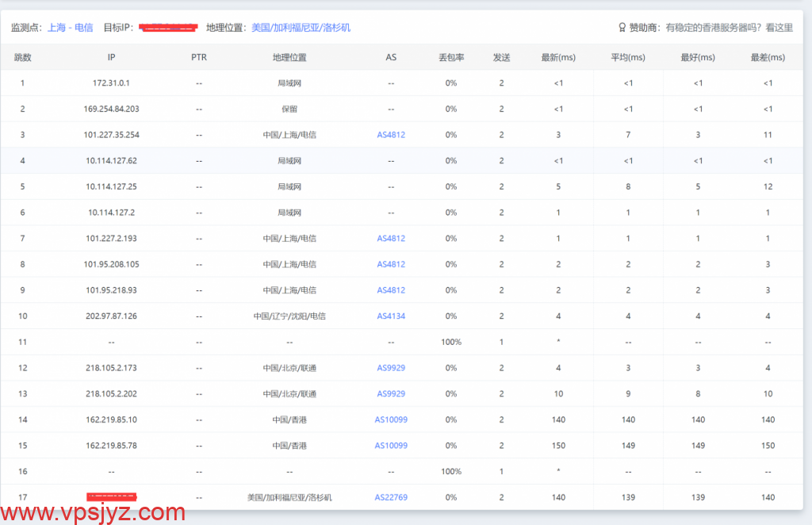The height and width of the screenshot is (525, 812).
Task: Select the IP address 202.97.87.126
Action: point(111,316)
